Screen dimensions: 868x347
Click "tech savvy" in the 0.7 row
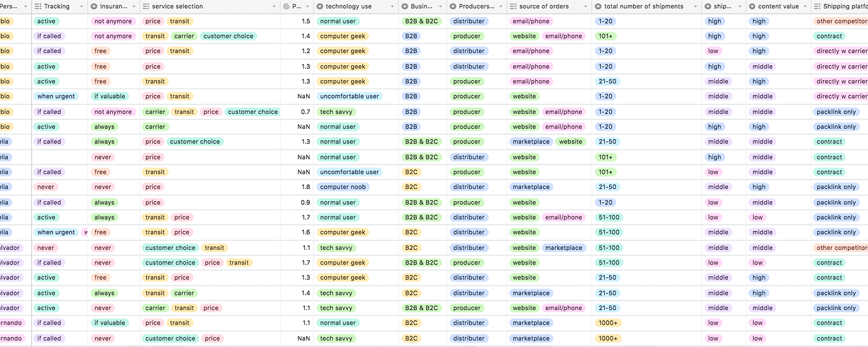pyautogui.click(x=336, y=112)
